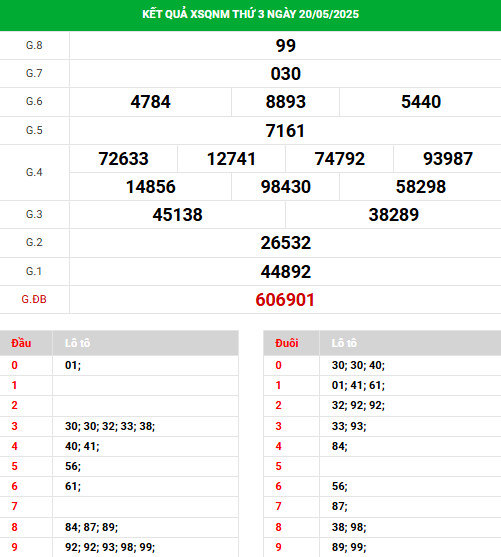This screenshot has height=557, width=501.
Task: Click the G.3 number 45138
Action: [177, 215]
